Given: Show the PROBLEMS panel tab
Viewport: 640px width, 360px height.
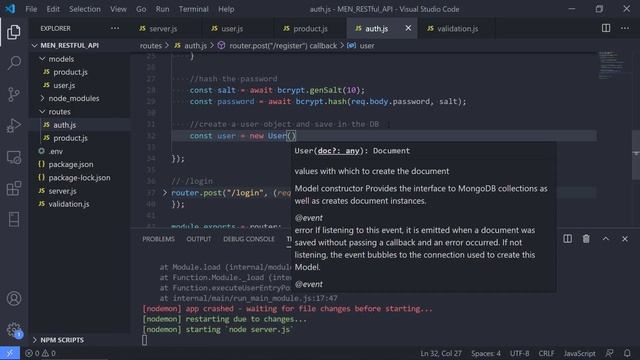Looking at the screenshot, I should 158,239.
